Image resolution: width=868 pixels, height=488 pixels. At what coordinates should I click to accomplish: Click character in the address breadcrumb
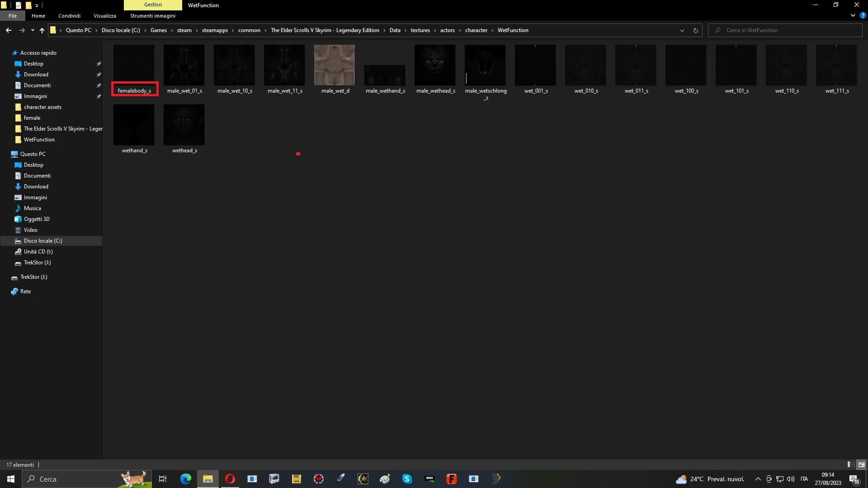coord(476,30)
